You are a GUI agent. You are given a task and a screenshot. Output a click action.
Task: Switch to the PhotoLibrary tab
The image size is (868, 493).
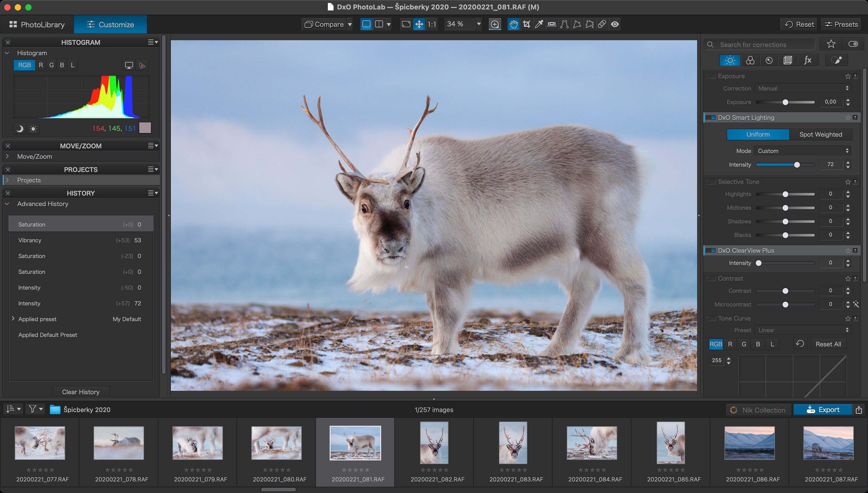tap(37, 24)
